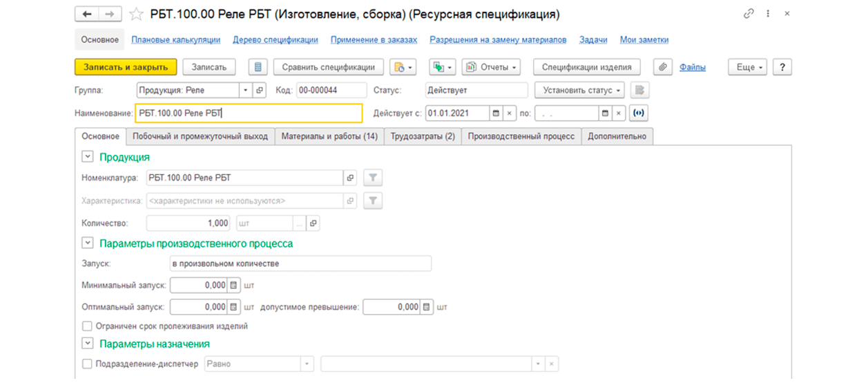Open the vertical dots menu in title bar
Viewport: 868px width, 383px height.
pos(769,14)
